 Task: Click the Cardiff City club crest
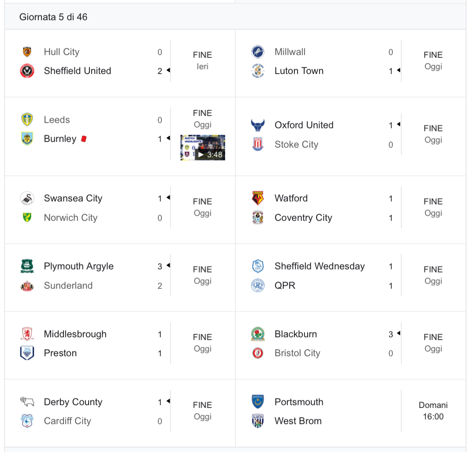click(x=27, y=421)
